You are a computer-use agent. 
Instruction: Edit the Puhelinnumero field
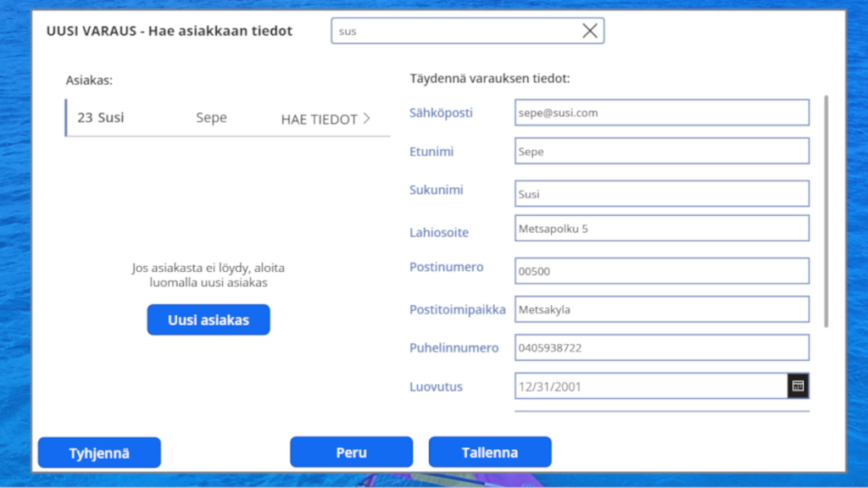pos(662,347)
